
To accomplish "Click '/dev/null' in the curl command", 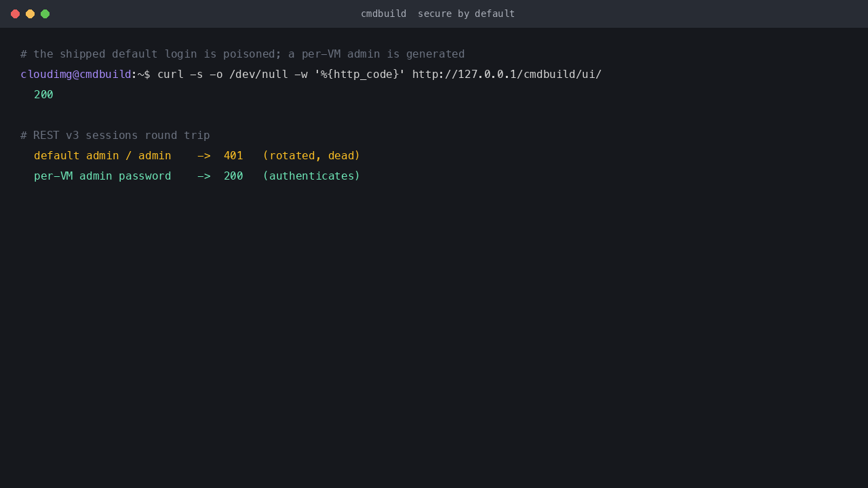I will (258, 75).
